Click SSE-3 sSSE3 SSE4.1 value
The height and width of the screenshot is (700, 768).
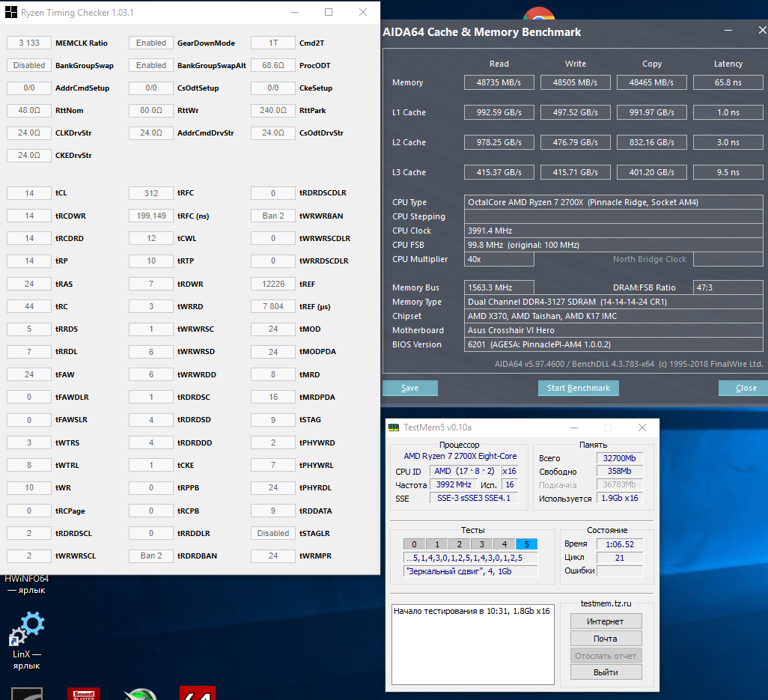click(x=473, y=498)
